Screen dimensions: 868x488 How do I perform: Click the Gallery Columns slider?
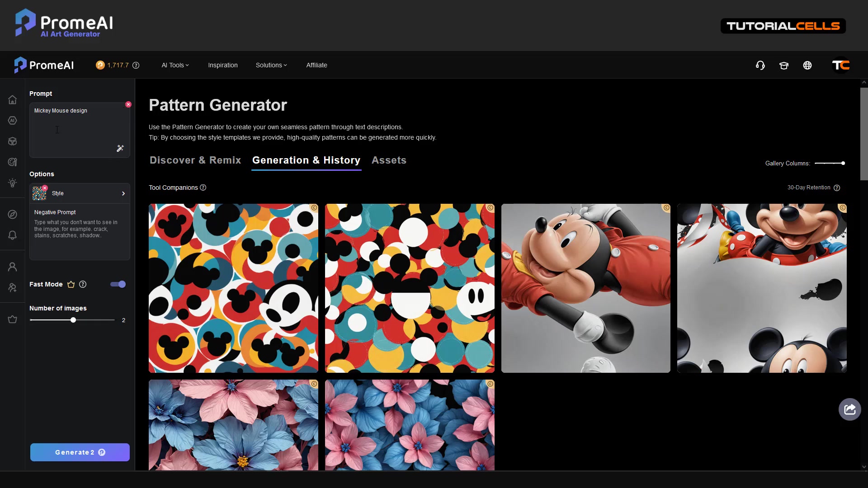(x=830, y=163)
